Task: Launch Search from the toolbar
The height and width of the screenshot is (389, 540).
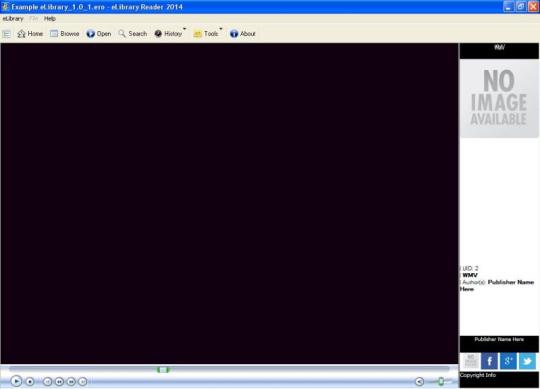Action: [x=133, y=34]
